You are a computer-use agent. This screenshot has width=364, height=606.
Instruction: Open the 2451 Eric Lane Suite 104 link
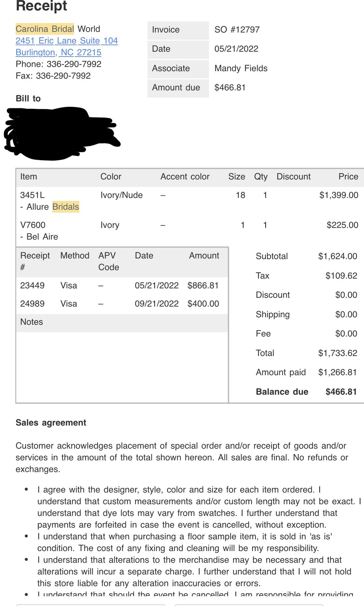67,41
